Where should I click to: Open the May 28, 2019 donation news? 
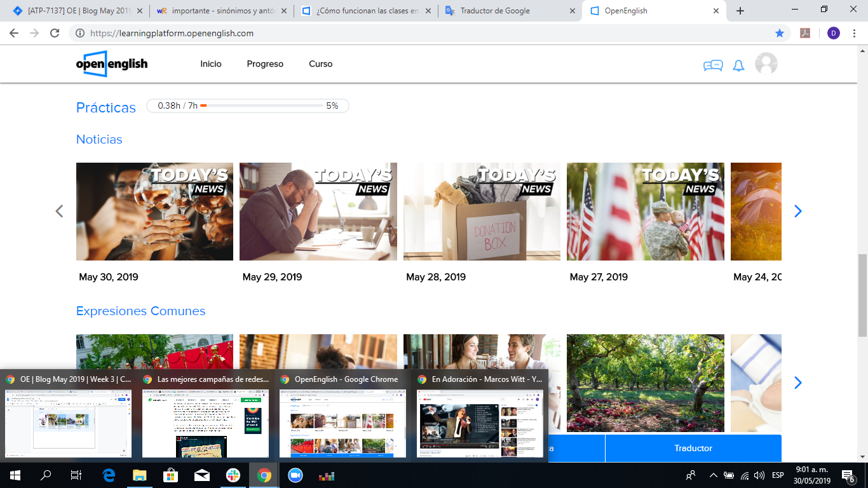[482, 212]
